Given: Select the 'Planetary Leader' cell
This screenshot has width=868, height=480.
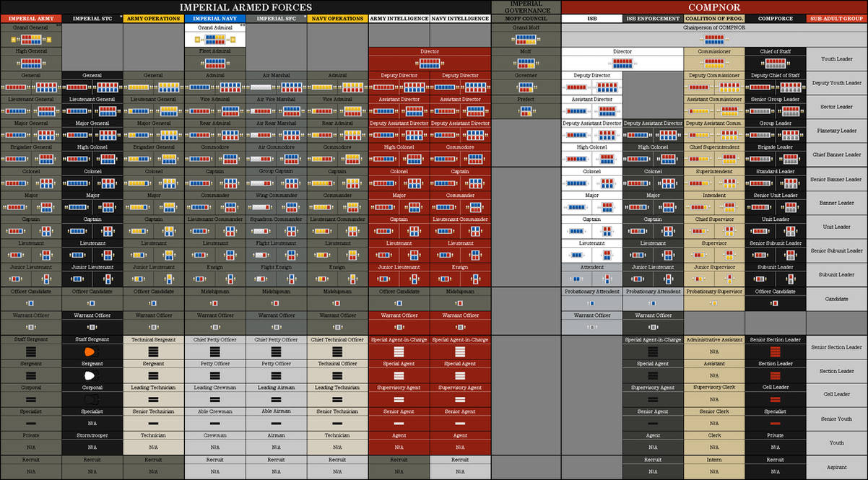Looking at the screenshot, I should point(837,131).
